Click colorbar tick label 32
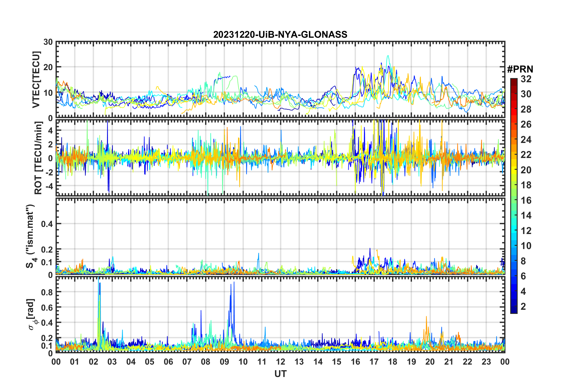 pyautogui.click(x=526, y=79)
